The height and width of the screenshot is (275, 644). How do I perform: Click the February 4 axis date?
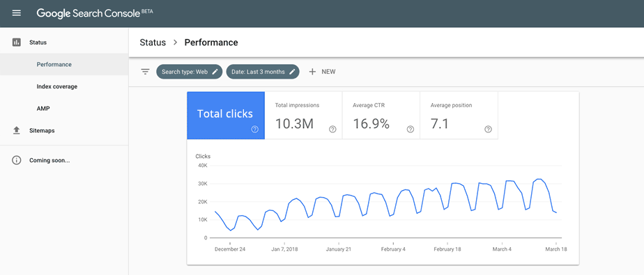click(x=394, y=249)
